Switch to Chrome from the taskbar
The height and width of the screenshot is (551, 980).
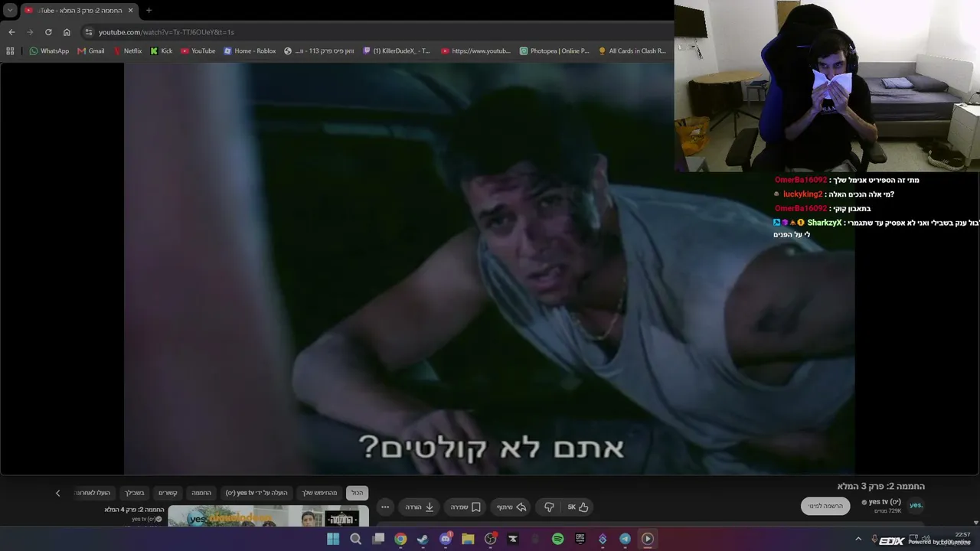(400, 539)
